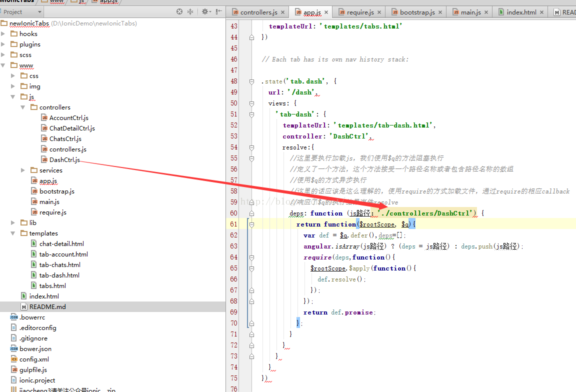Switch to the bootstrap.js editor tab
The width and height of the screenshot is (576, 392).
click(x=417, y=12)
